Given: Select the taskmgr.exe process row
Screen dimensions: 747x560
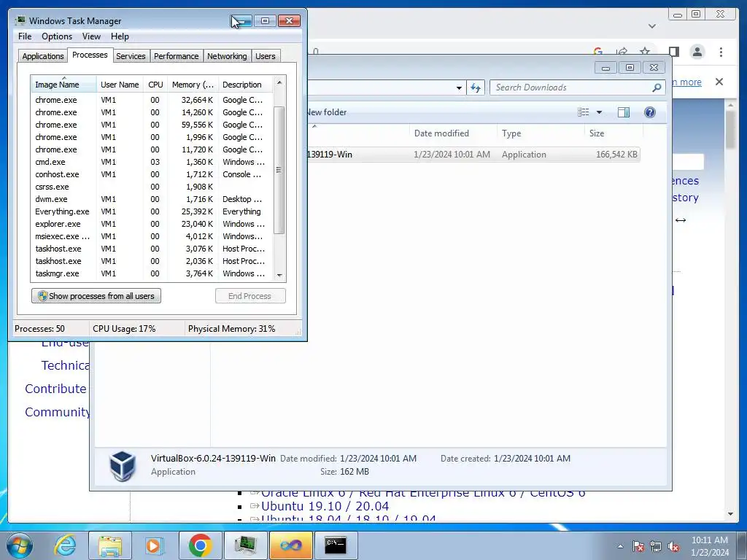Looking at the screenshot, I should click(152, 273).
